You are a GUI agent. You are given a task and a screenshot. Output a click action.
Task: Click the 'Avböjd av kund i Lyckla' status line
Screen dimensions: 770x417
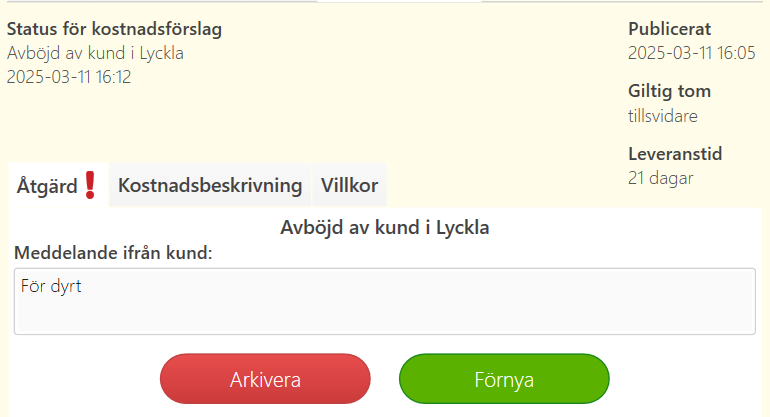[x=95, y=53]
